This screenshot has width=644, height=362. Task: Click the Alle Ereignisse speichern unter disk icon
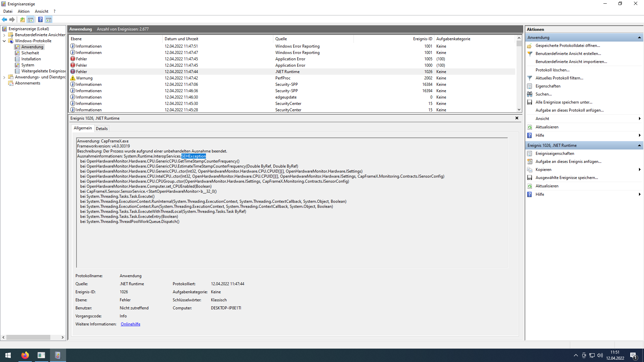[530, 102]
